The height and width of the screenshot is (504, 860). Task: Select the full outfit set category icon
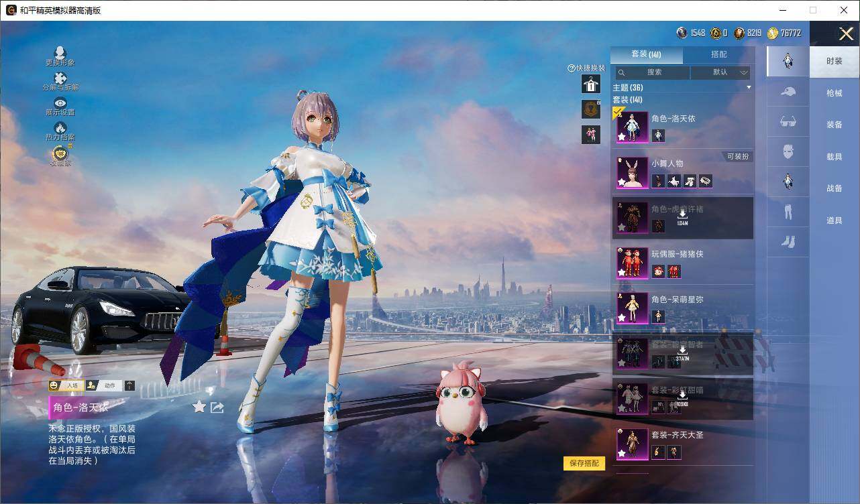click(x=788, y=61)
